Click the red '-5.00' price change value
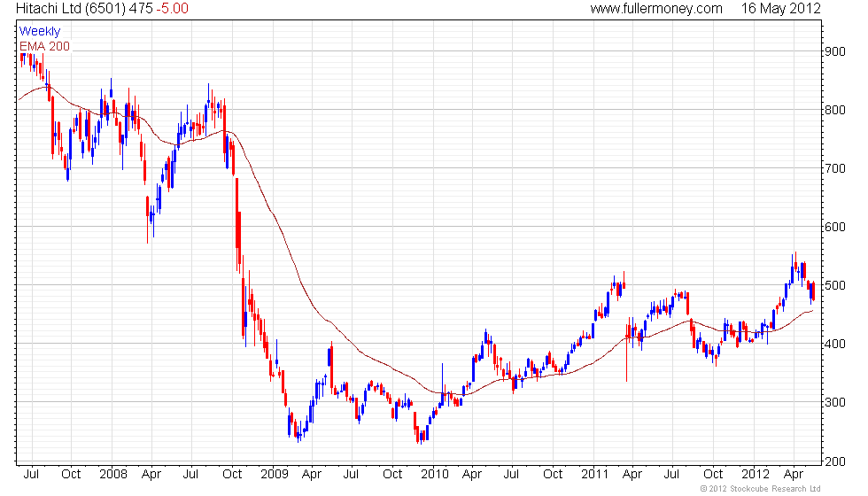 tap(172, 8)
